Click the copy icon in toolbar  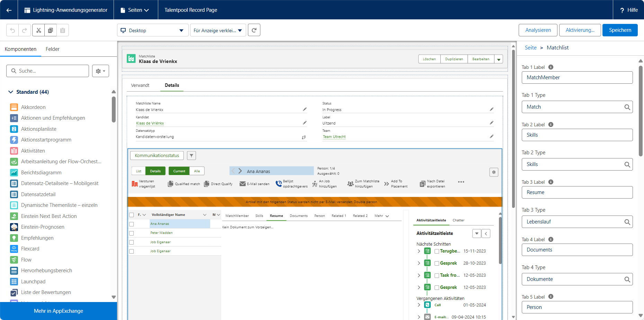tap(51, 30)
